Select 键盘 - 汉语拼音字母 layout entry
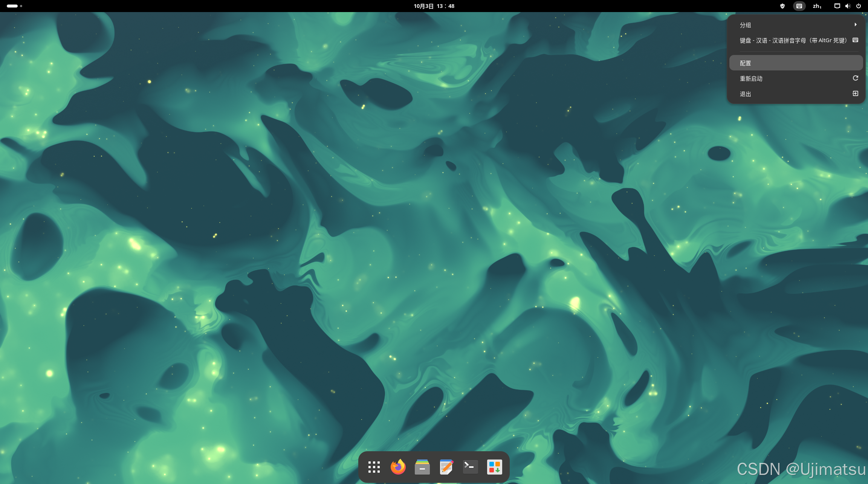 [x=796, y=40]
